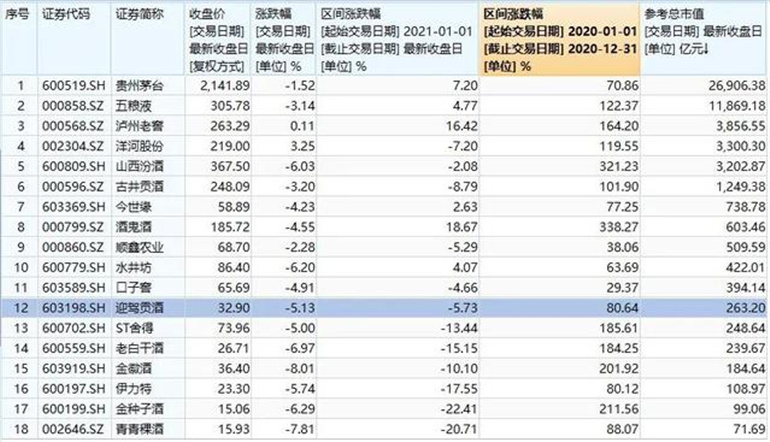Sort by the 证券代码 column header
The image size is (770, 442).
pyautogui.click(x=66, y=14)
